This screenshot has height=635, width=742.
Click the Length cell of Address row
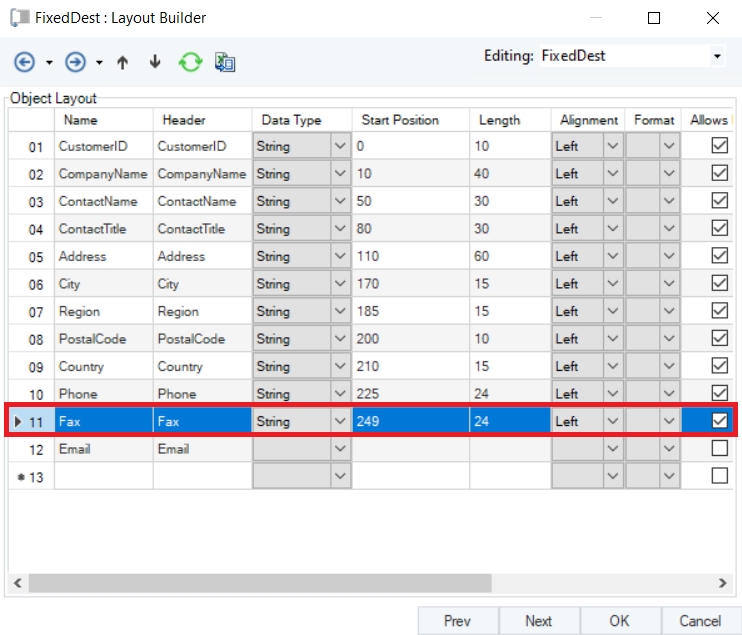pos(509,256)
